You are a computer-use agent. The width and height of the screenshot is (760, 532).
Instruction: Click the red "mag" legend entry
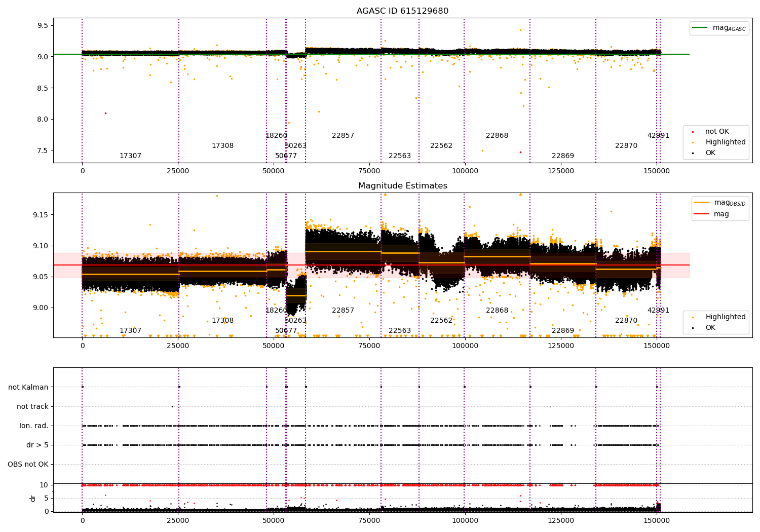tap(712, 214)
